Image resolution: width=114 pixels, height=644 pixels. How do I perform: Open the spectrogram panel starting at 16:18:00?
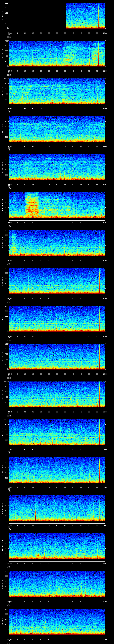(x=57, y=357)
